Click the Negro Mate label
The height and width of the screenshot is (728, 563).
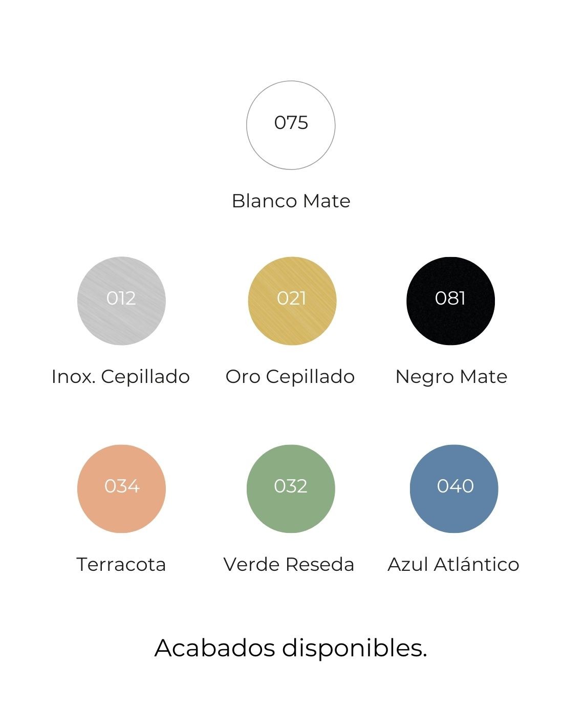click(x=451, y=377)
